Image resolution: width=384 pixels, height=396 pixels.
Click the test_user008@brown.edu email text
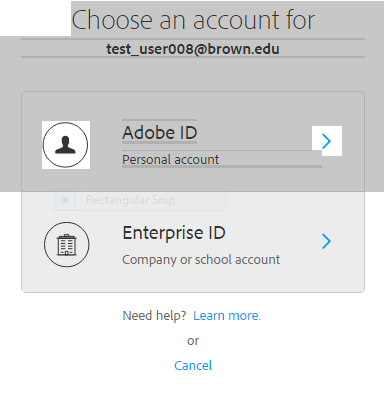click(x=193, y=49)
